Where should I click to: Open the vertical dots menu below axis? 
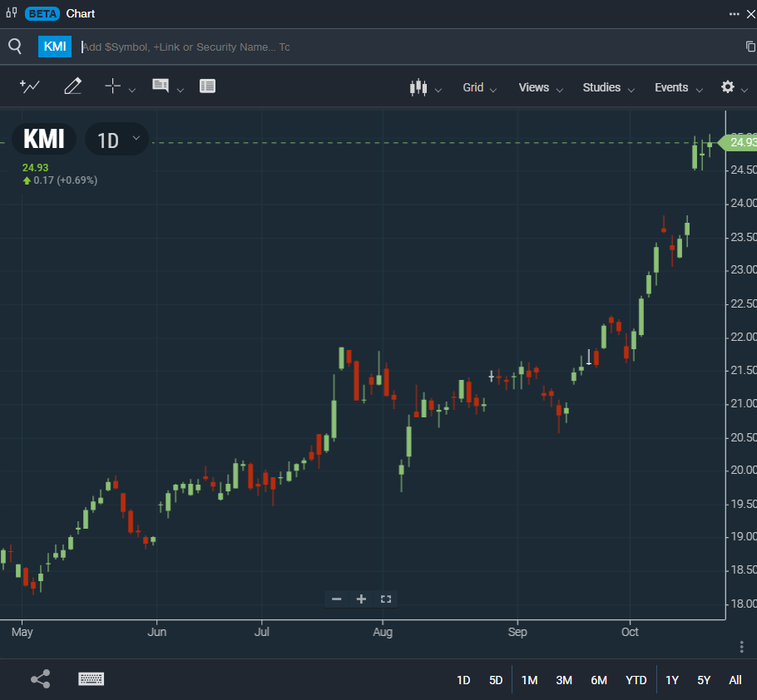click(741, 647)
